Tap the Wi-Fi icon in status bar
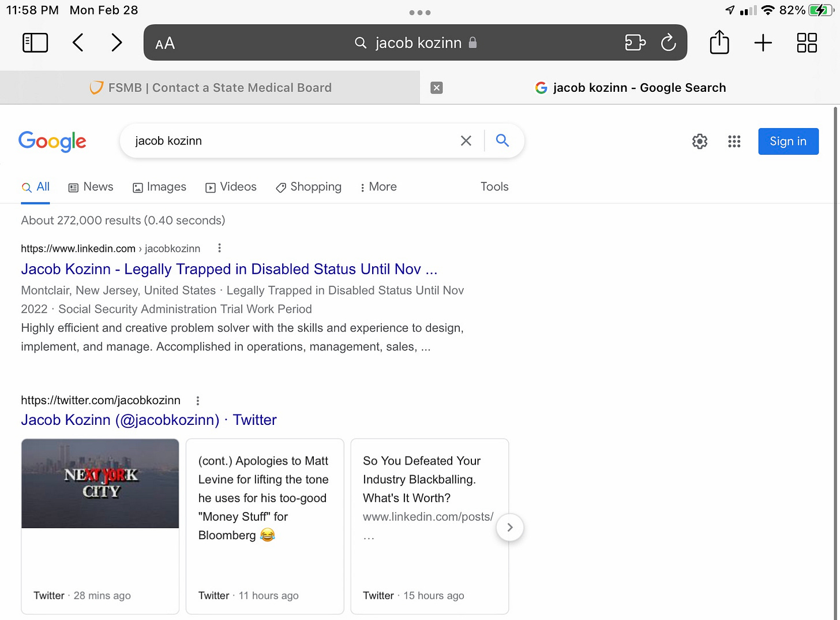Viewport: 840px width, 620px height. [767, 10]
